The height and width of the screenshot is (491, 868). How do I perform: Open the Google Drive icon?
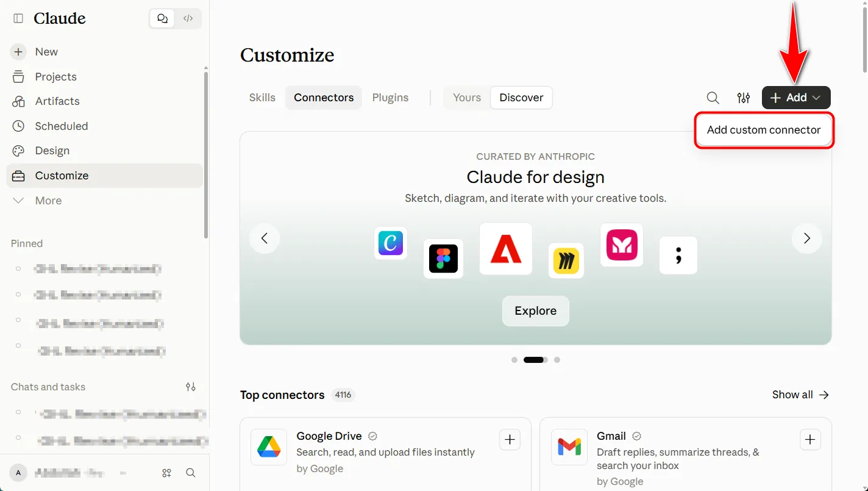(x=269, y=447)
